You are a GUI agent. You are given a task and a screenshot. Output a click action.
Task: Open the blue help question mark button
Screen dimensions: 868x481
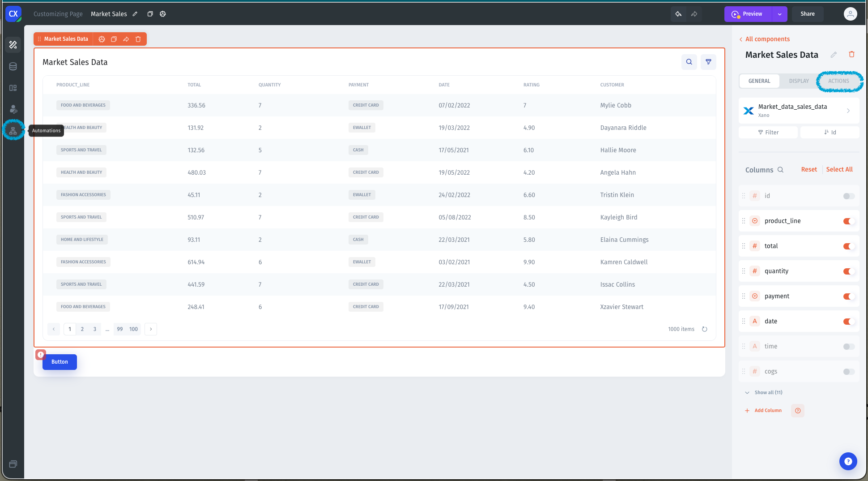848,461
